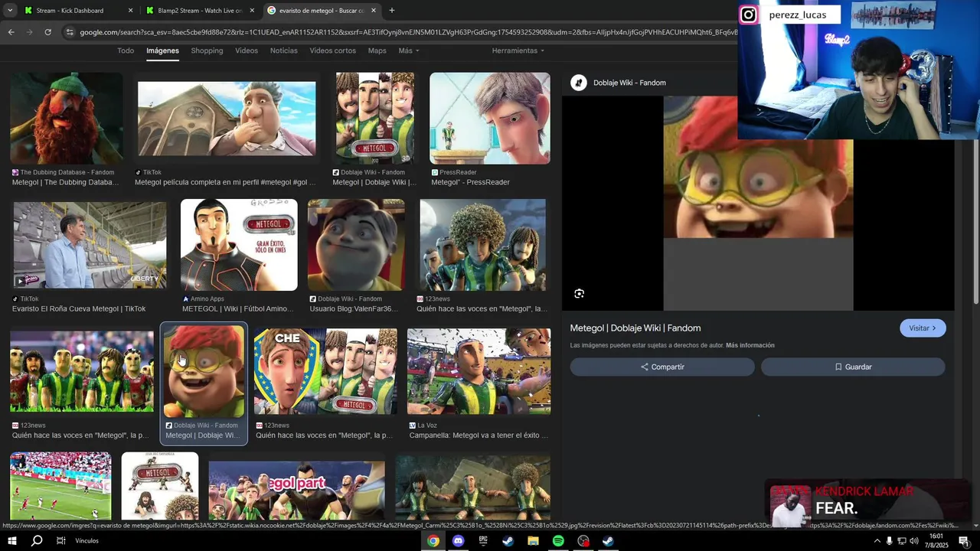
Task: Click the Instagram logo on stream overlay
Action: (x=748, y=15)
